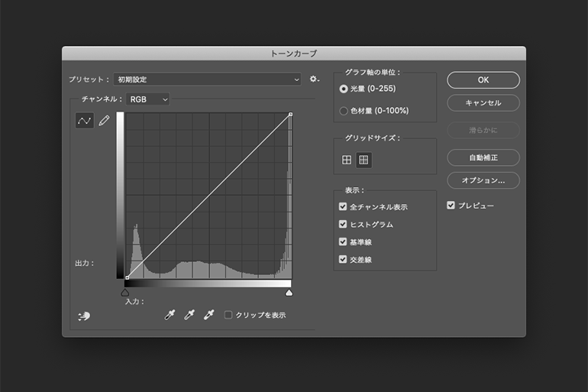Click the curve's bottom-left shadow point
Image resolution: width=588 pixels, height=392 pixels.
pyautogui.click(x=127, y=277)
